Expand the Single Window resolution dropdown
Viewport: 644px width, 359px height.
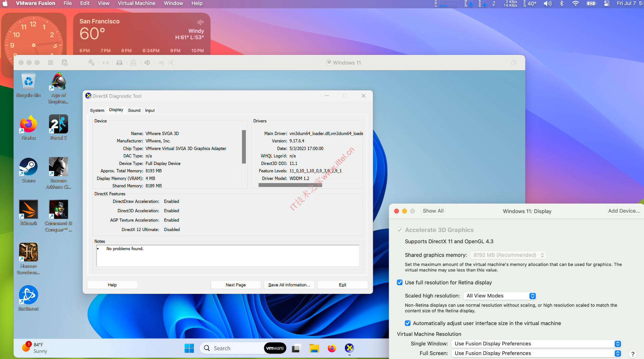(x=536, y=344)
